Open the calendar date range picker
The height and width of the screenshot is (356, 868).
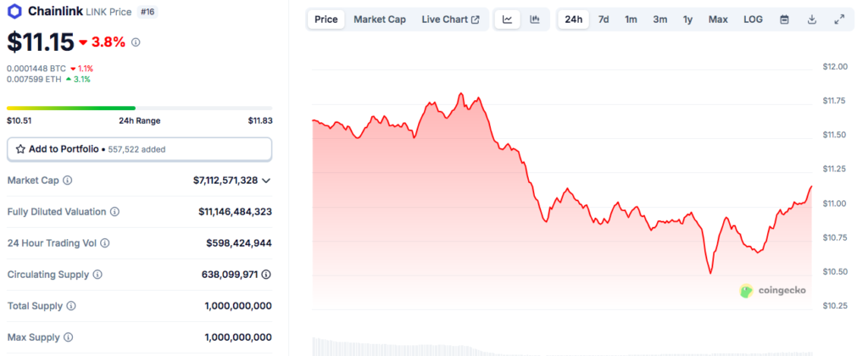[784, 19]
